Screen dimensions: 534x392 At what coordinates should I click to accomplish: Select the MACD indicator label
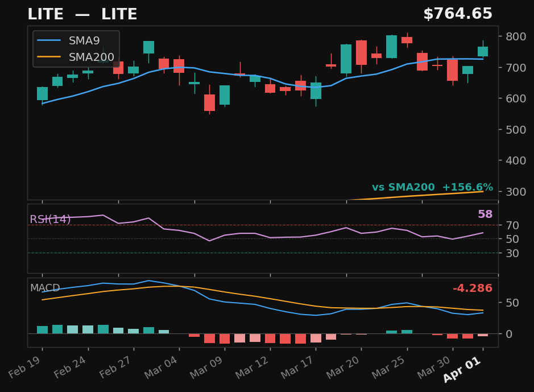(44, 288)
